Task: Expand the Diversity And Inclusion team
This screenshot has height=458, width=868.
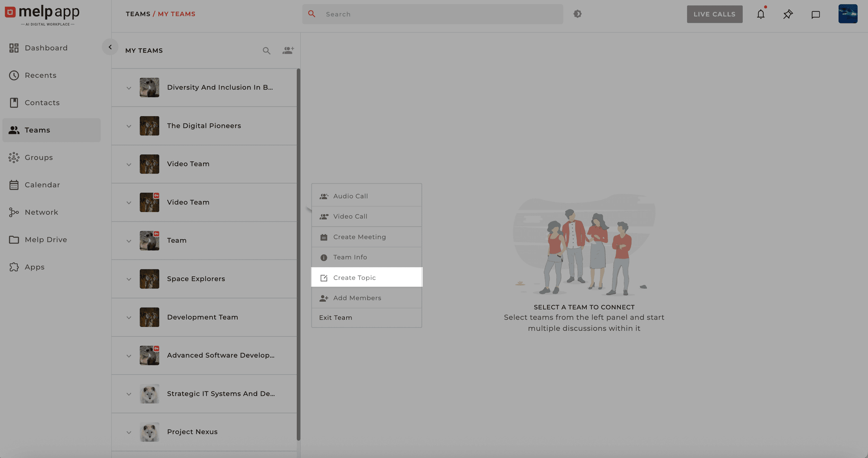Action: coord(129,88)
